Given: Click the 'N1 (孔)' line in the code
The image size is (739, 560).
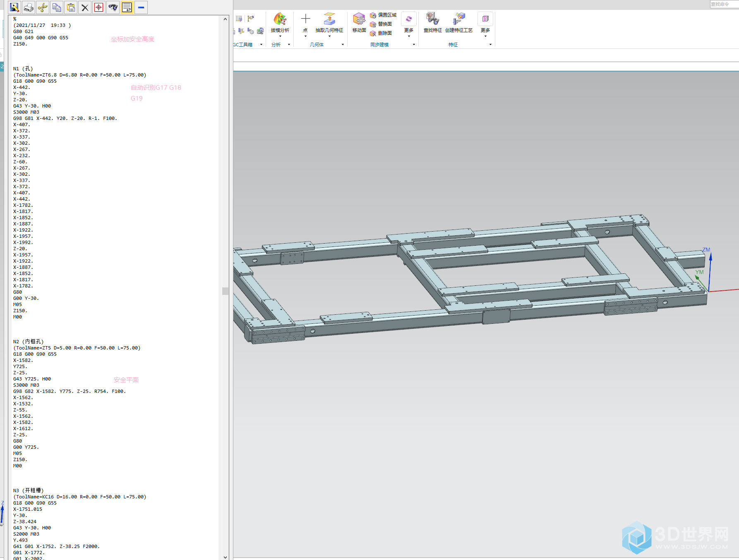Looking at the screenshot, I should pos(23,69).
